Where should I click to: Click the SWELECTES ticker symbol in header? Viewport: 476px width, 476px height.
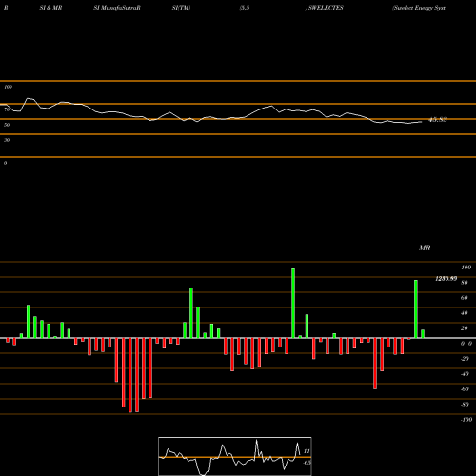click(x=326, y=8)
